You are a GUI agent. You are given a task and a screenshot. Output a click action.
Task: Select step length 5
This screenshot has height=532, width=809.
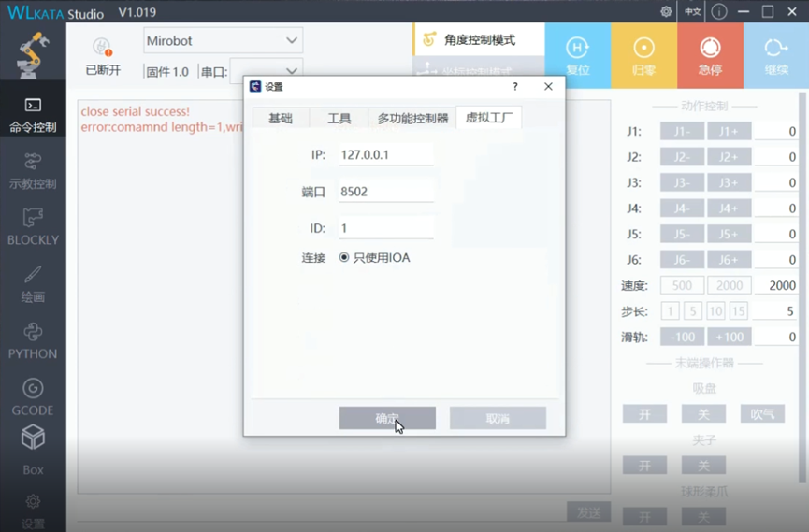[x=693, y=311]
